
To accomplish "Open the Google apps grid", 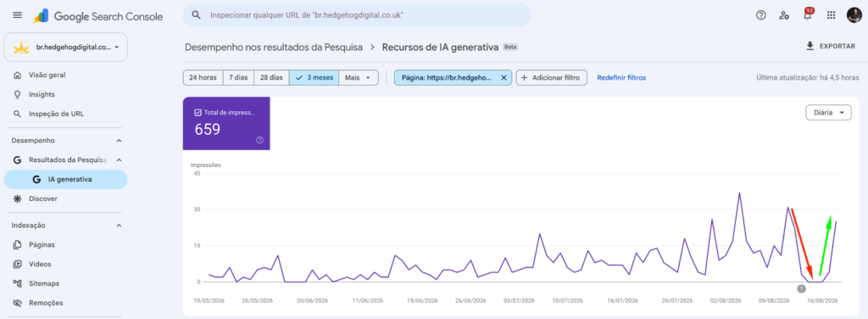I will click(831, 15).
